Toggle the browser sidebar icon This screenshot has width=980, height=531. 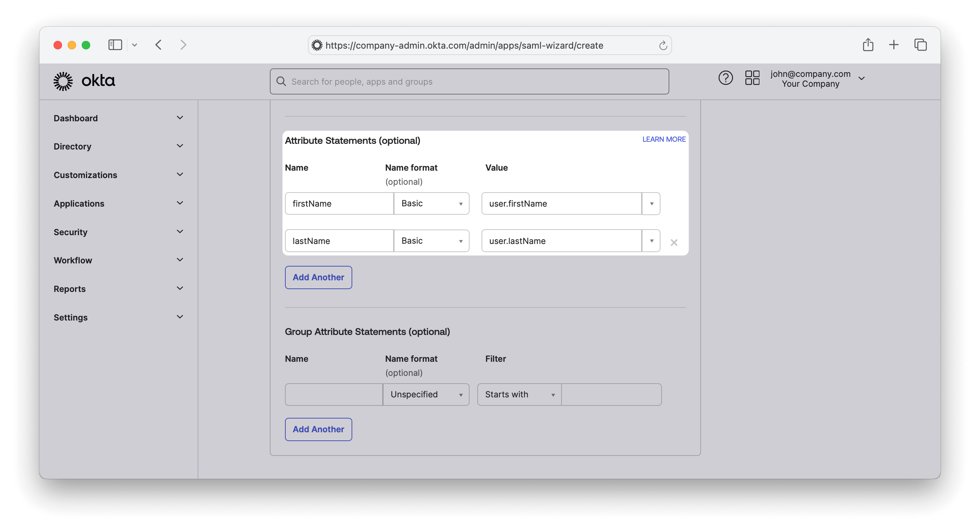pyautogui.click(x=115, y=45)
